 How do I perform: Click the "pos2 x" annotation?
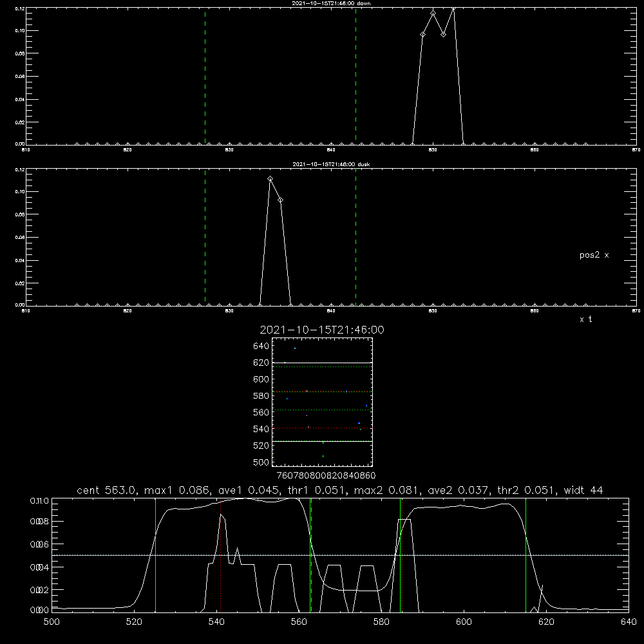tap(594, 255)
